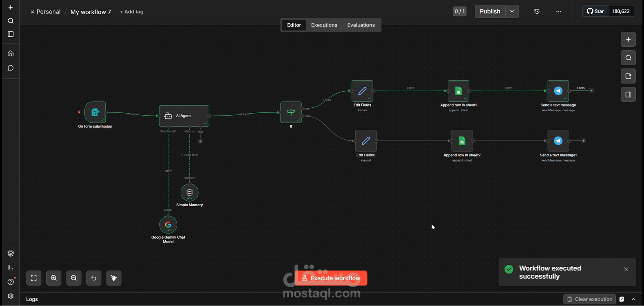
Task: Select the AI Agent node
Action: [184, 116]
